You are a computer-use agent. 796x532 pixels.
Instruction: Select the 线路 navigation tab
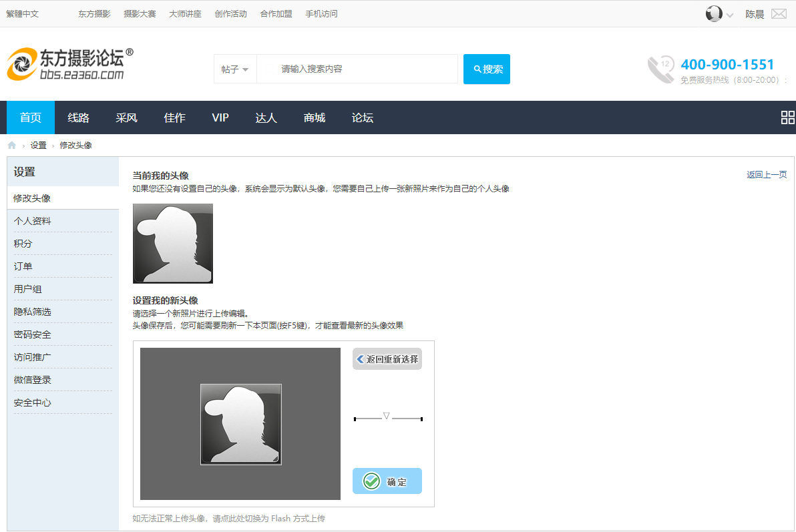pyautogui.click(x=78, y=117)
